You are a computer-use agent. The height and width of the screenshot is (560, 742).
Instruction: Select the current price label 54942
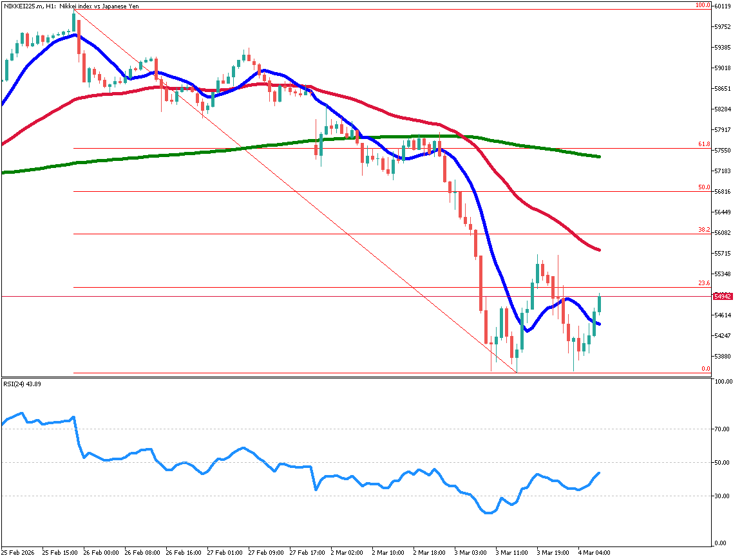723,297
